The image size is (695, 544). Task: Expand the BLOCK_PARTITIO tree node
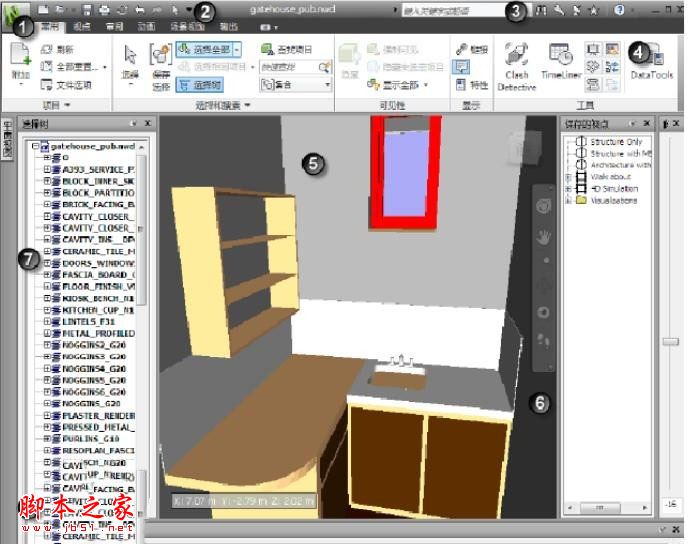(47, 192)
